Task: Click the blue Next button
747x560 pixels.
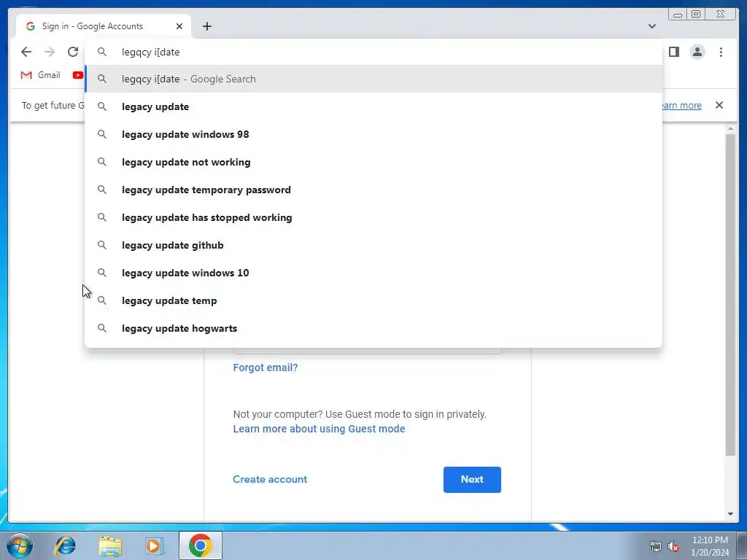Action: pyautogui.click(x=472, y=480)
